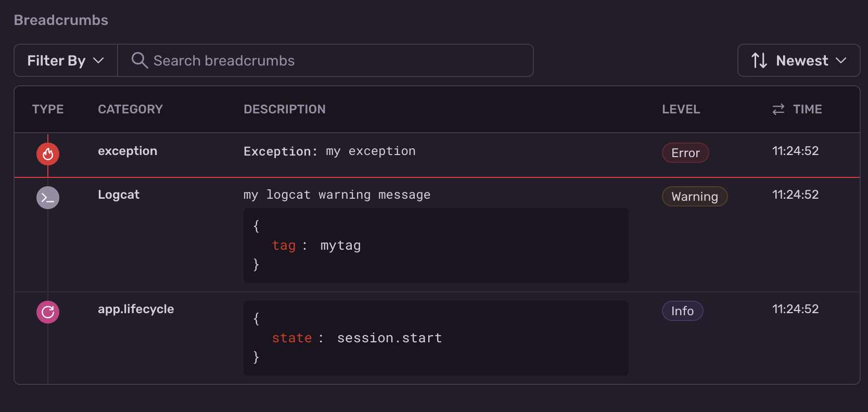Image resolution: width=868 pixels, height=412 pixels.
Task: Select the Logcat terminal icon
Action: pyautogui.click(x=47, y=198)
